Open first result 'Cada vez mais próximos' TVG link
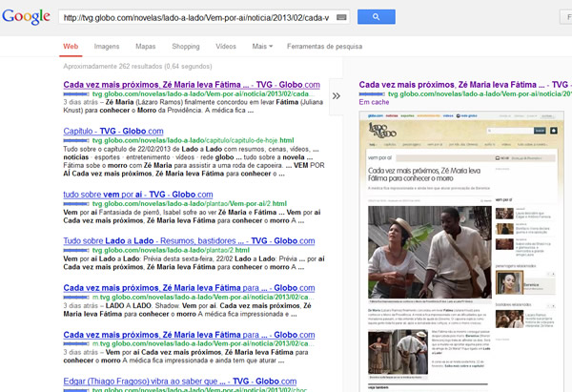This screenshot has width=572, height=392. (192, 85)
